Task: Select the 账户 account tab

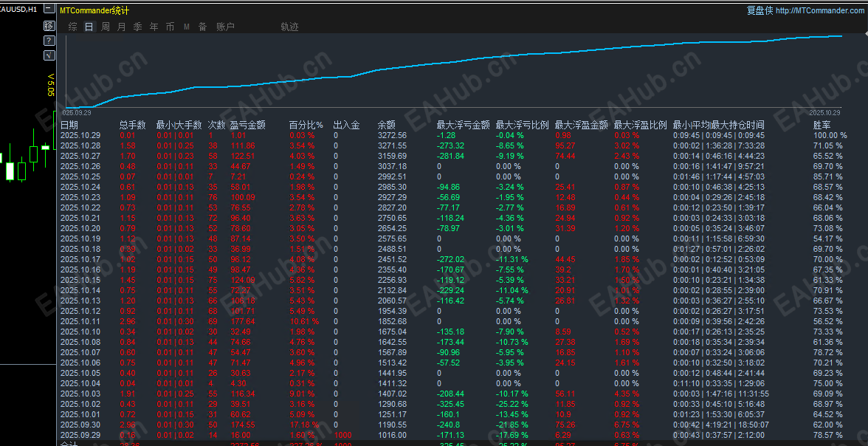Action: pos(225,27)
